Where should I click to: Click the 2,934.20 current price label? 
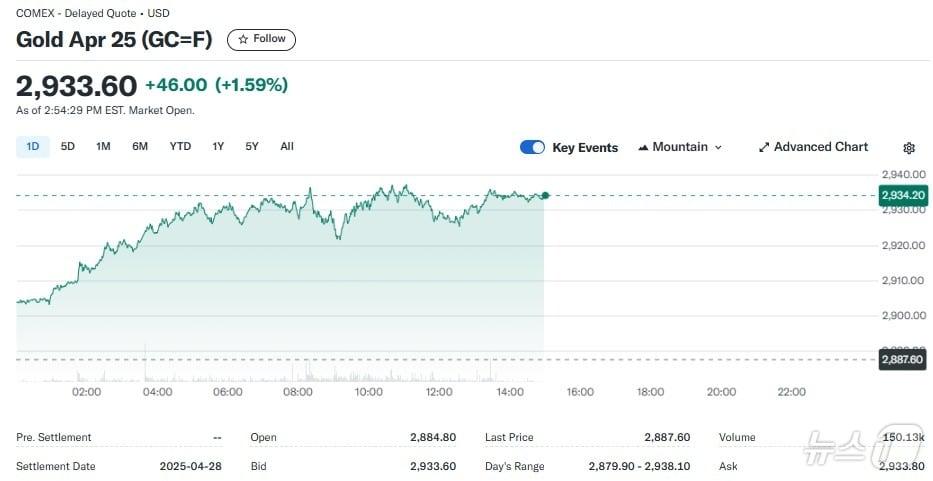pyautogui.click(x=901, y=195)
